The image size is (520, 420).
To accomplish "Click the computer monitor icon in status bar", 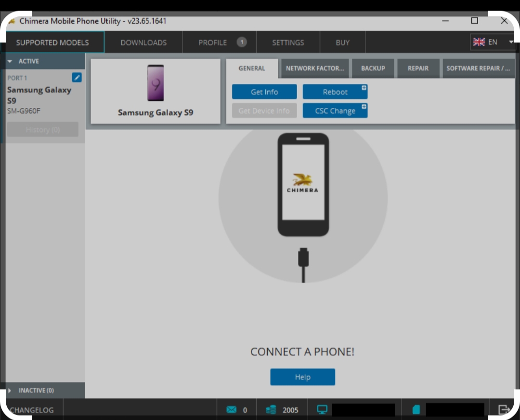I will [322, 410].
